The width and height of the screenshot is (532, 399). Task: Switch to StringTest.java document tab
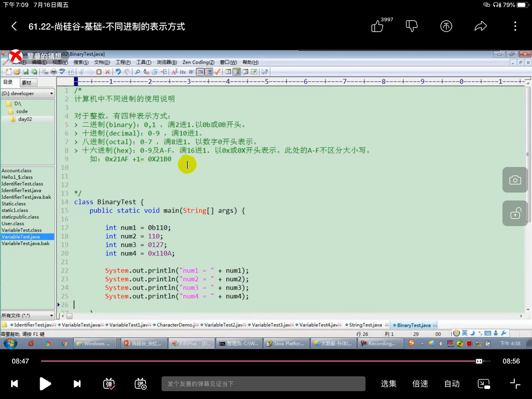tap(365, 325)
